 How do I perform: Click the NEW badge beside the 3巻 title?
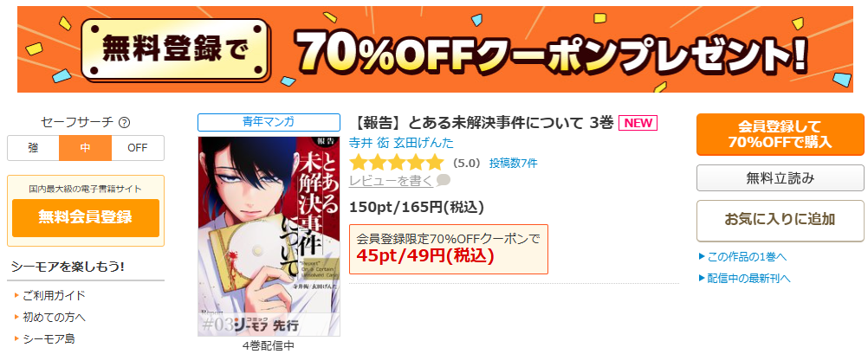pos(638,123)
